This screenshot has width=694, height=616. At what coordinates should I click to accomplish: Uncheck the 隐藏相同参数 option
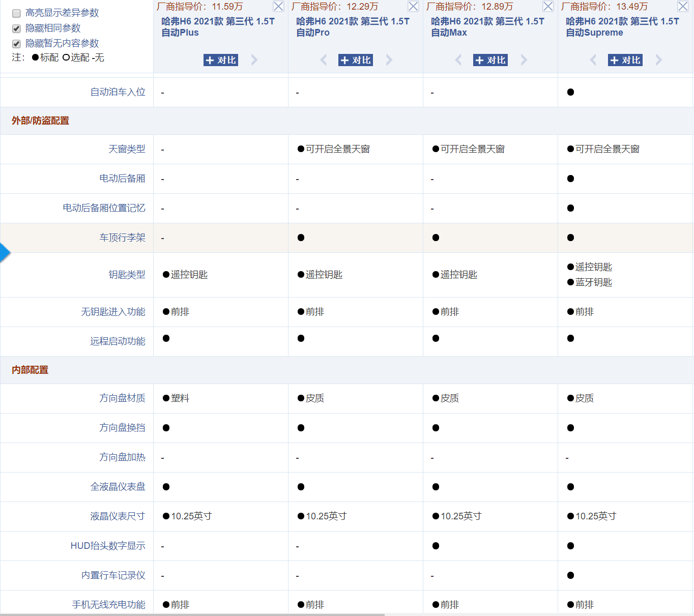(x=16, y=28)
